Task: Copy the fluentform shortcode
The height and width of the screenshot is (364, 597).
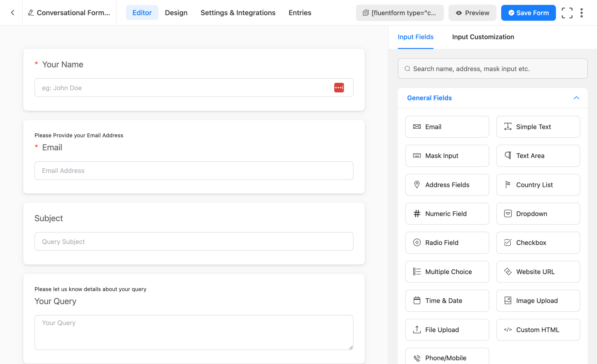Action: (x=399, y=13)
